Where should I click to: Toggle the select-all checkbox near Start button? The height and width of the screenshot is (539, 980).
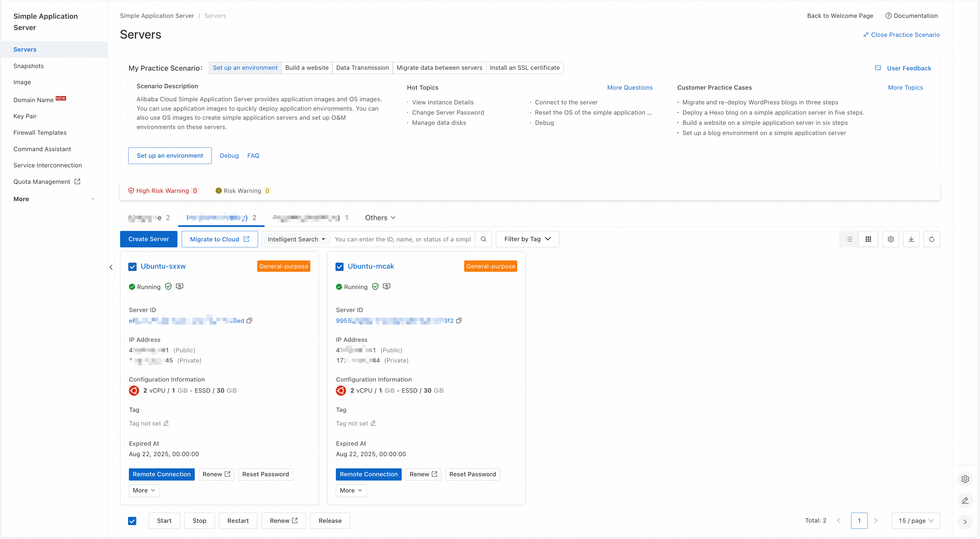click(132, 521)
